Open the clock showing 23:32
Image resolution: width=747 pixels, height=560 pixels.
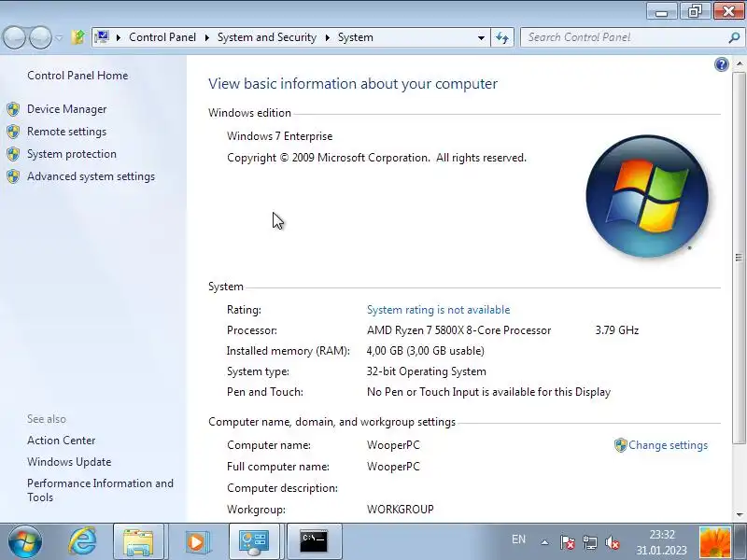pyautogui.click(x=662, y=542)
